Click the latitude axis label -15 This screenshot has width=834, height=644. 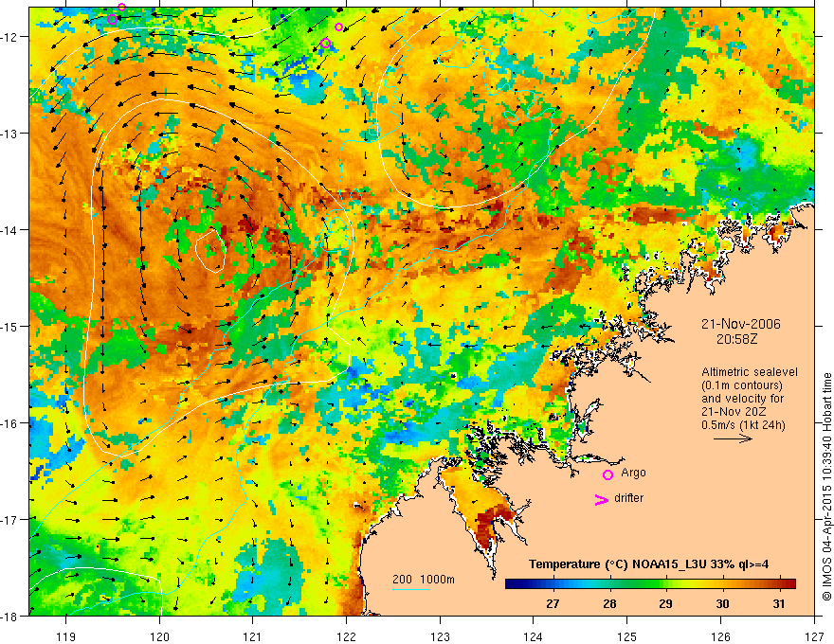coord(10,326)
